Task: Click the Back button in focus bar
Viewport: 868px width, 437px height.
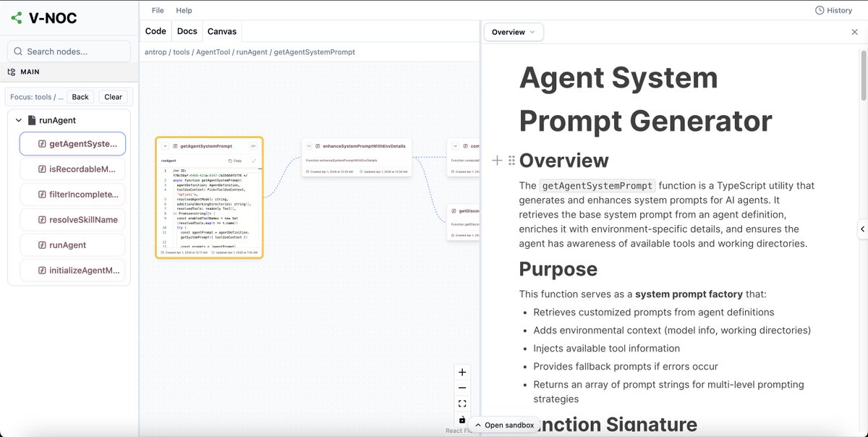Action: (x=80, y=97)
